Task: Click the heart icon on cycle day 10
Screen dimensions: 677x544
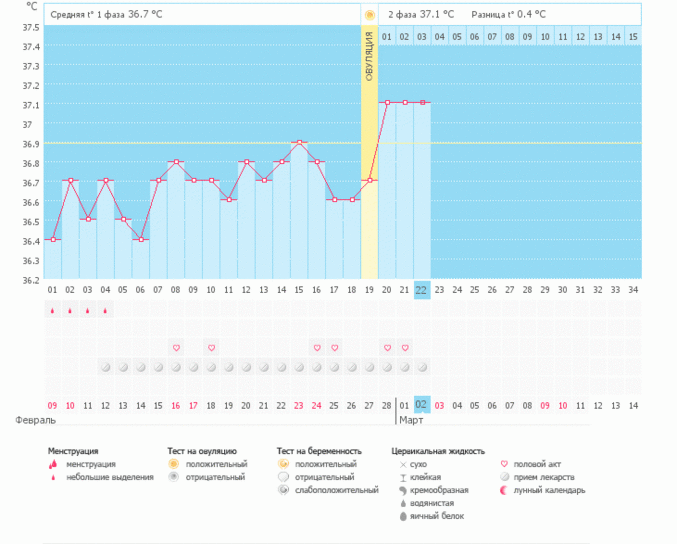Action: tap(211, 348)
